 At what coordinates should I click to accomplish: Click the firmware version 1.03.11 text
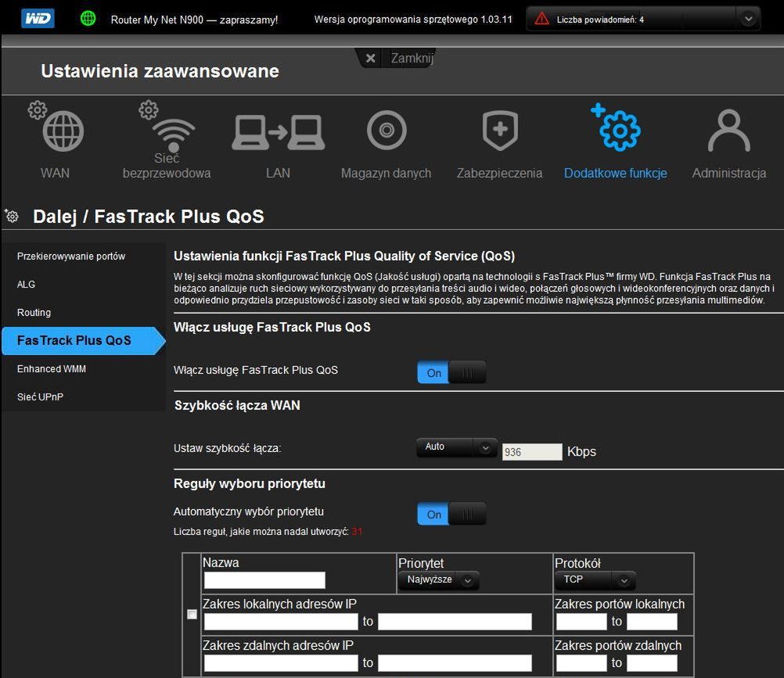(413, 20)
